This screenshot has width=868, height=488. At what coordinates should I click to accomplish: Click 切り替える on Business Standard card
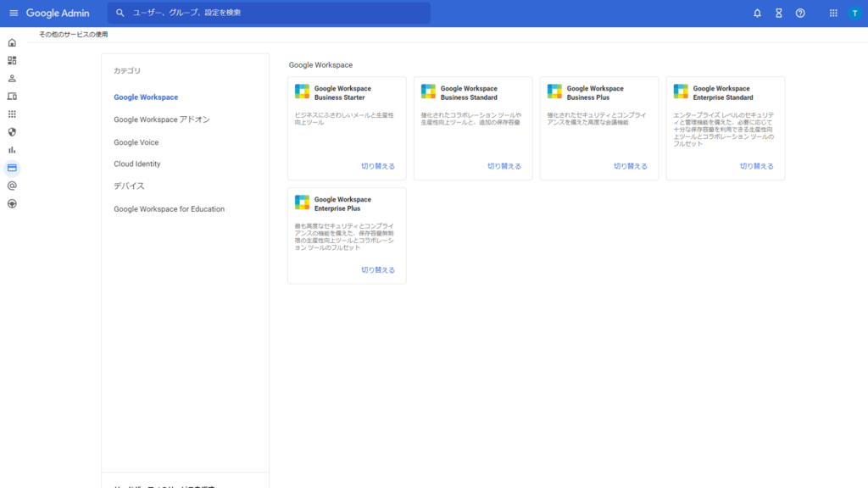504,166
